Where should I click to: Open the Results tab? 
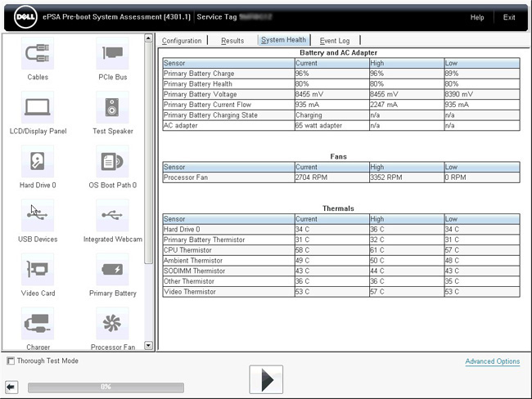tap(232, 40)
